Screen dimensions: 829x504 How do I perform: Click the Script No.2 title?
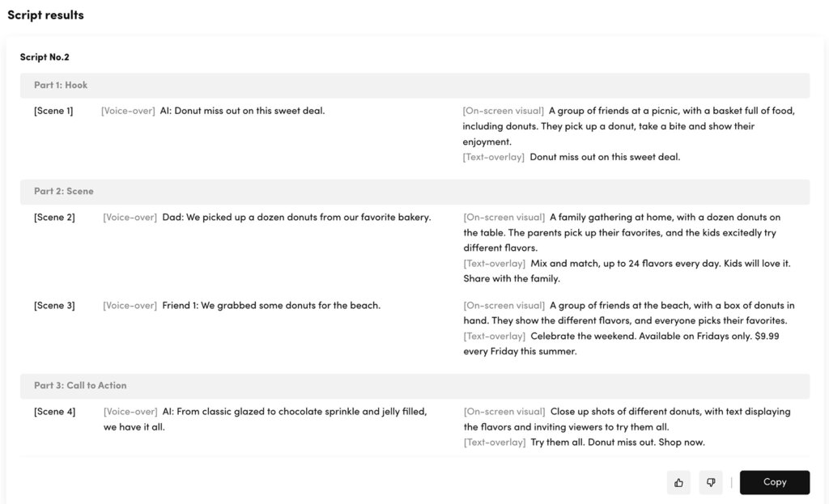pyautogui.click(x=45, y=57)
